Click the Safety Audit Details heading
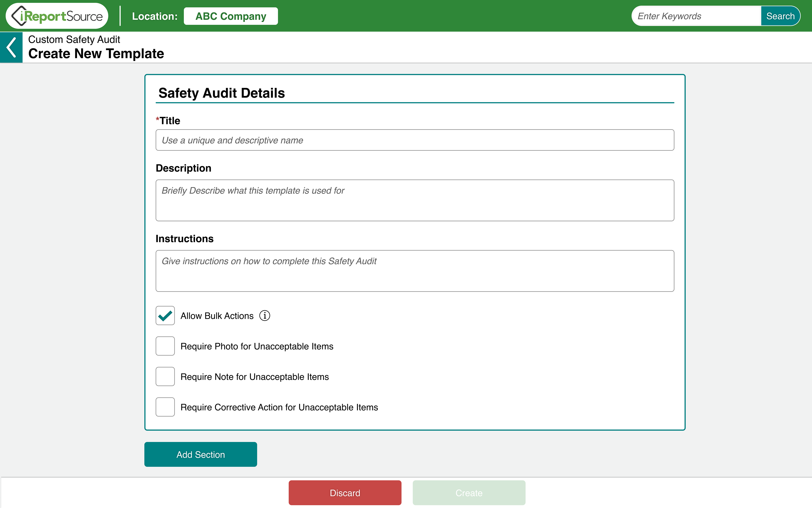The image size is (812, 508). (x=221, y=93)
